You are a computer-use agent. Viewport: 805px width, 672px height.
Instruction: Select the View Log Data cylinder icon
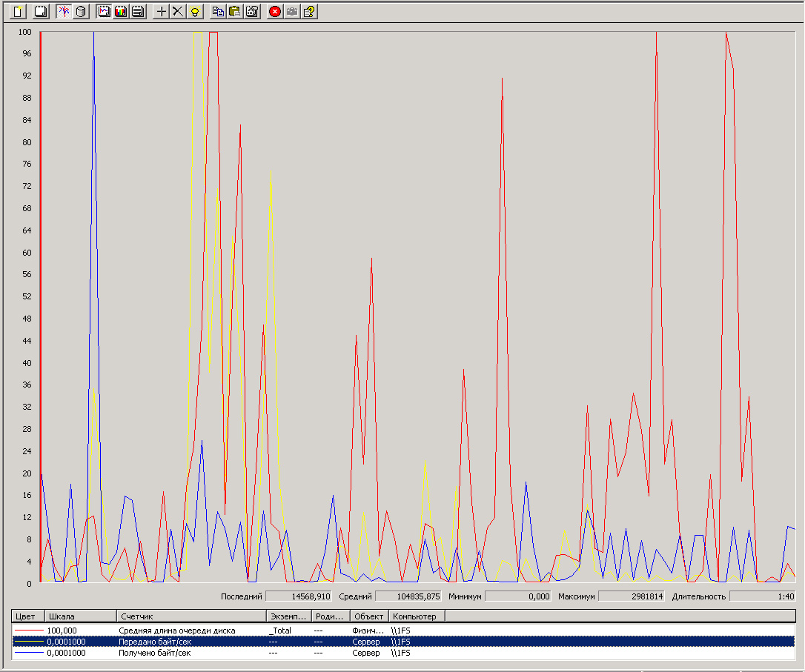pyautogui.click(x=81, y=11)
